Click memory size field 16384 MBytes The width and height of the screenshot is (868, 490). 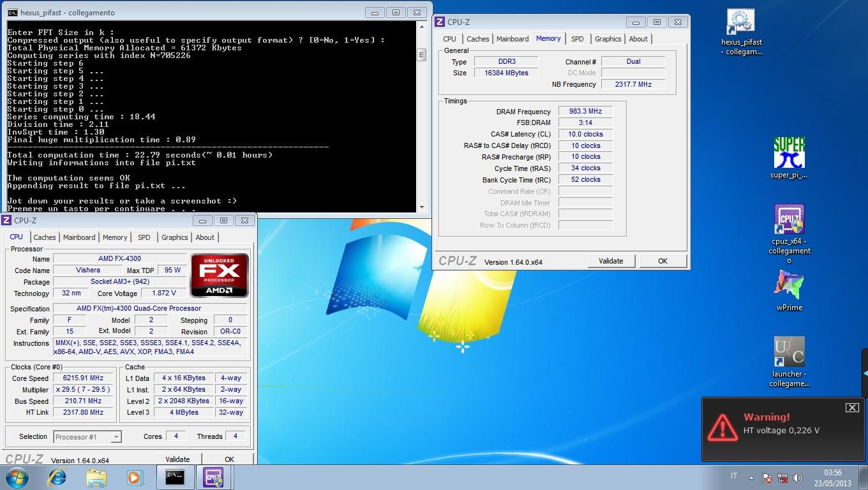pos(506,73)
